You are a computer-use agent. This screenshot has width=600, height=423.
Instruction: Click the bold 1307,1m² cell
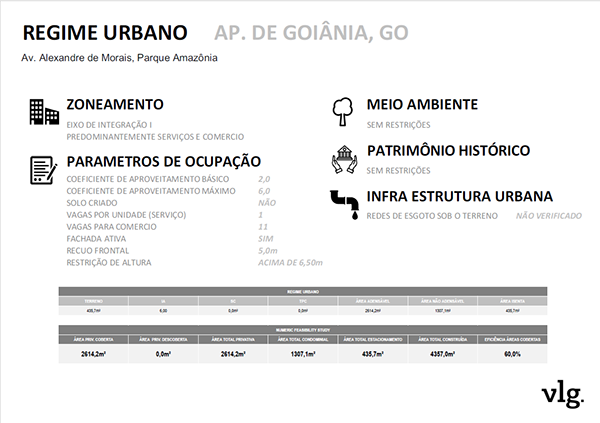[x=303, y=354]
